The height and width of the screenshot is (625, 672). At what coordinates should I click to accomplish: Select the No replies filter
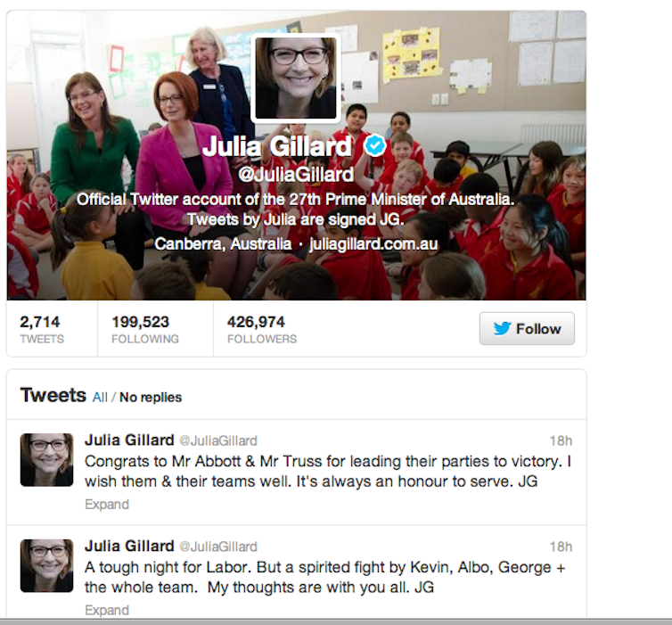[151, 398]
